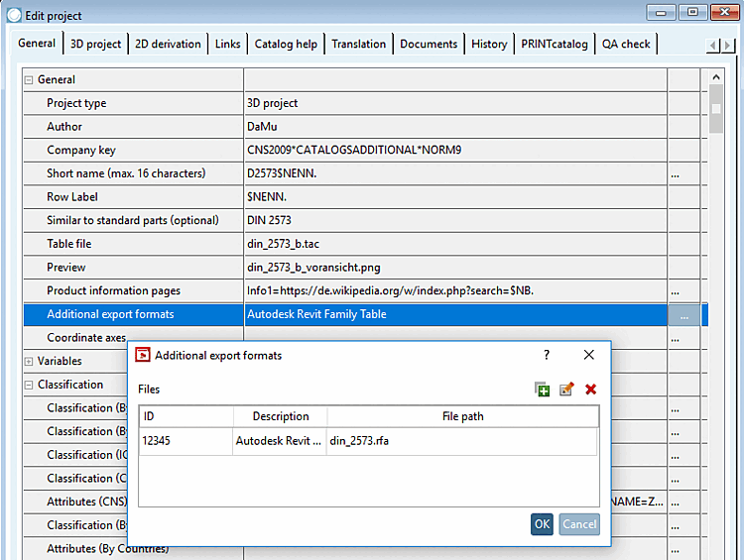Click ellipsis button for Short name row
The image size is (744, 560).
(676, 173)
